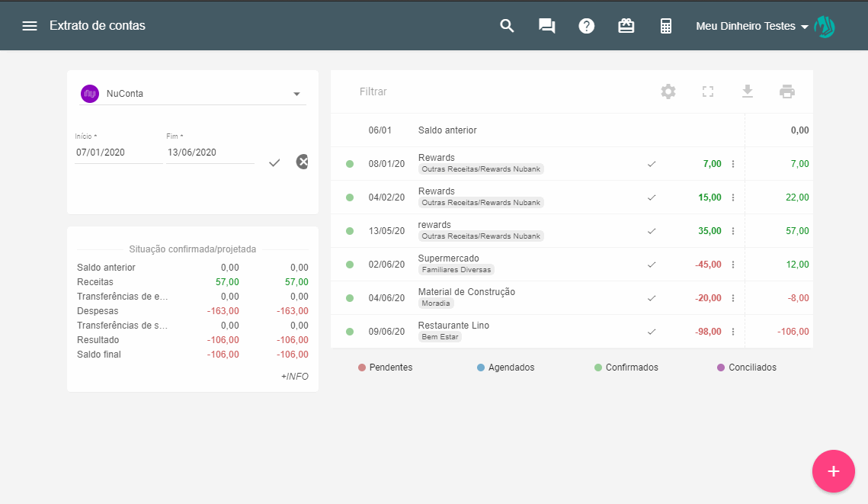This screenshot has width=868, height=504.
Task: Open the gift box icon
Action: (x=626, y=26)
